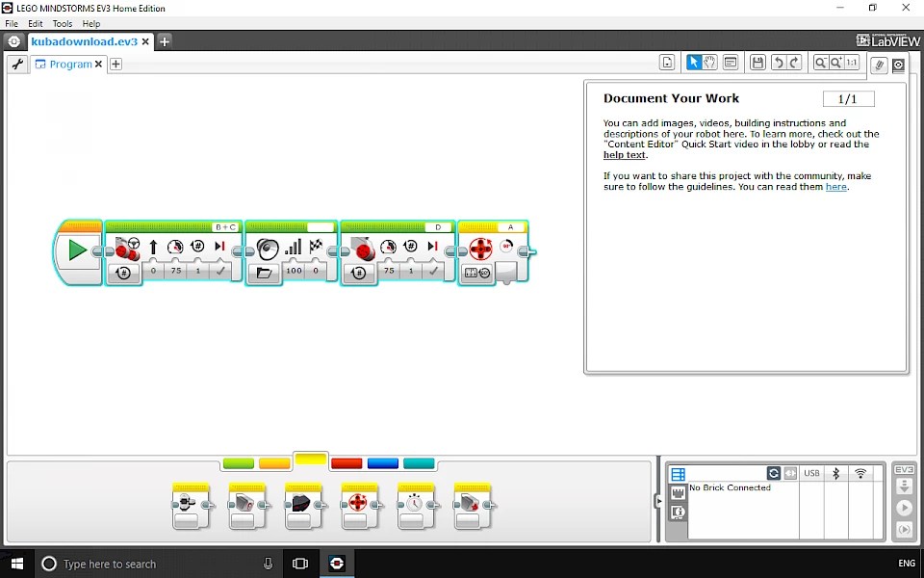The image size is (924, 578).
Task: Select the red Data Operations palette
Action: [346, 464]
